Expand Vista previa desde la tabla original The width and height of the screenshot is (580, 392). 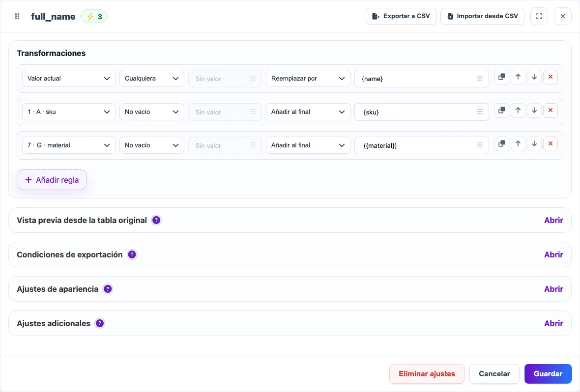click(x=553, y=220)
